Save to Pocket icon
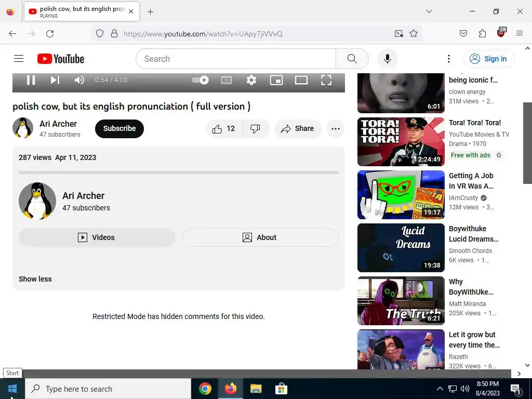This screenshot has height=399, width=532. (x=463, y=34)
